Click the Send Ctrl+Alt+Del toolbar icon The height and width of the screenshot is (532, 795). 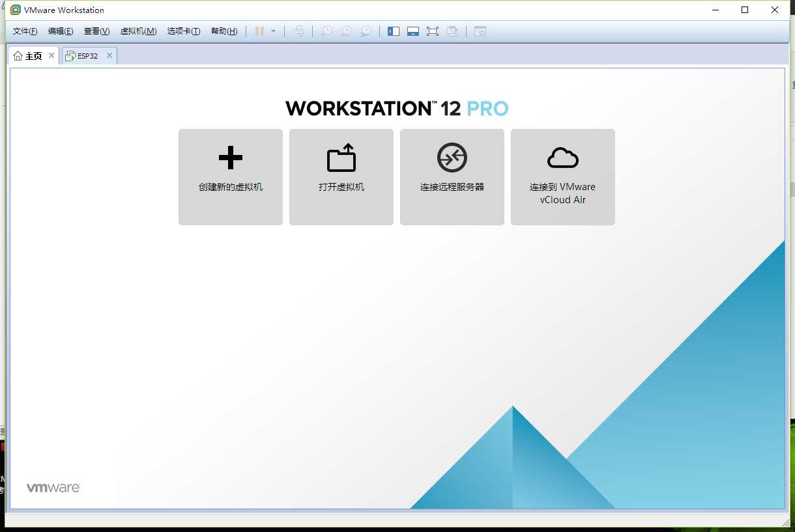(298, 31)
